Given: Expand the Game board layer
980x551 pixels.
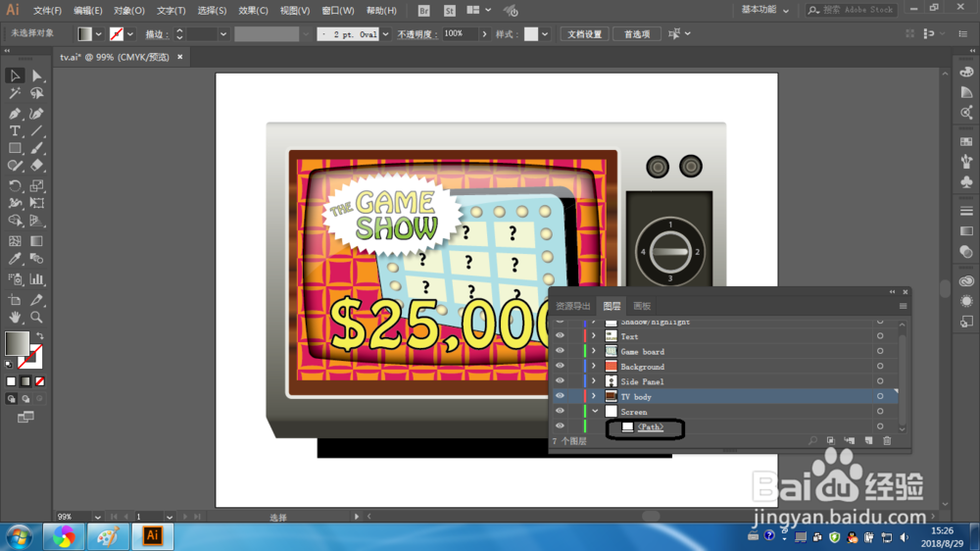Looking at the screenshot, I should click(x=594, y=351).
